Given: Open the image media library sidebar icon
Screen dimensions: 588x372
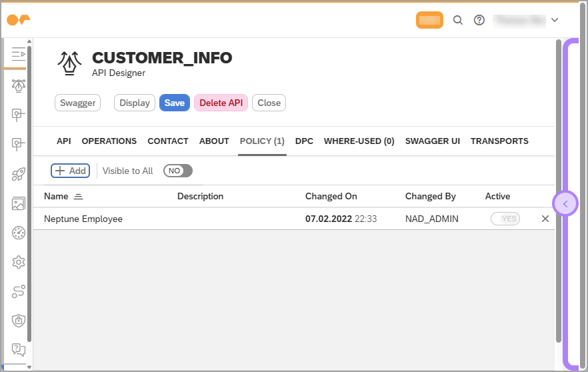Looking at the screenshot, I should [x=19, y=203].
